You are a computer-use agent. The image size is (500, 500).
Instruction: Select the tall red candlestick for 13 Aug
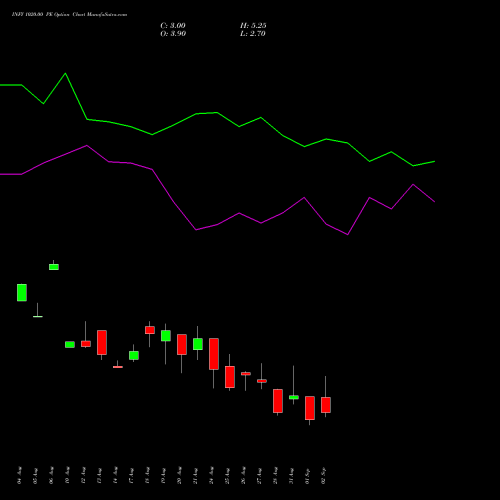[102, 342]
